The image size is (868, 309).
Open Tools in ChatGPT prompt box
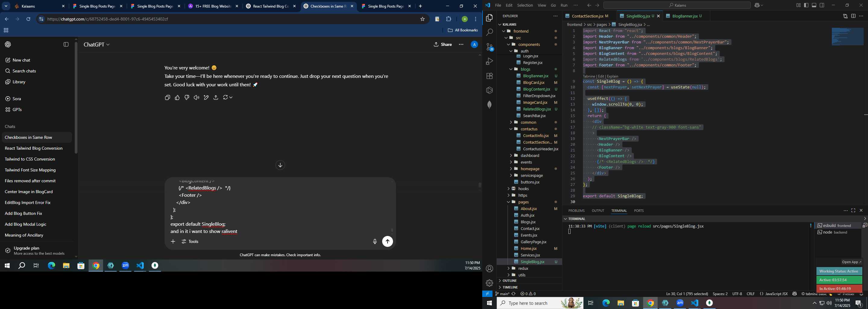coord(190,241)
